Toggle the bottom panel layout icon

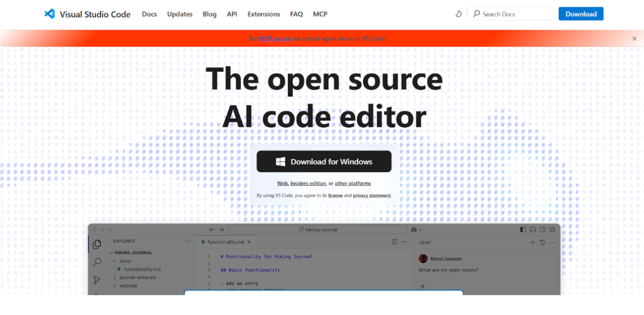pos(533,230)
